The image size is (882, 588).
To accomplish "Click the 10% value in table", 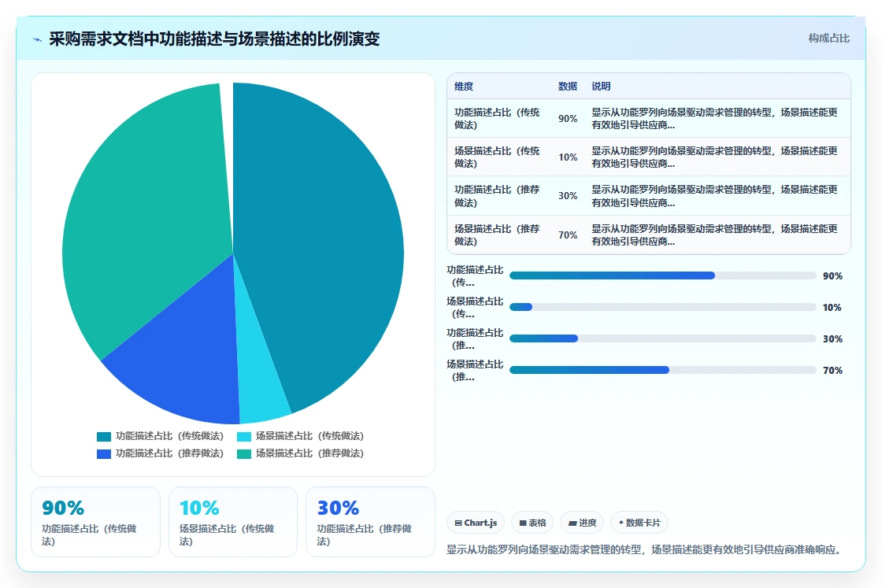I will tap(568, 157).
